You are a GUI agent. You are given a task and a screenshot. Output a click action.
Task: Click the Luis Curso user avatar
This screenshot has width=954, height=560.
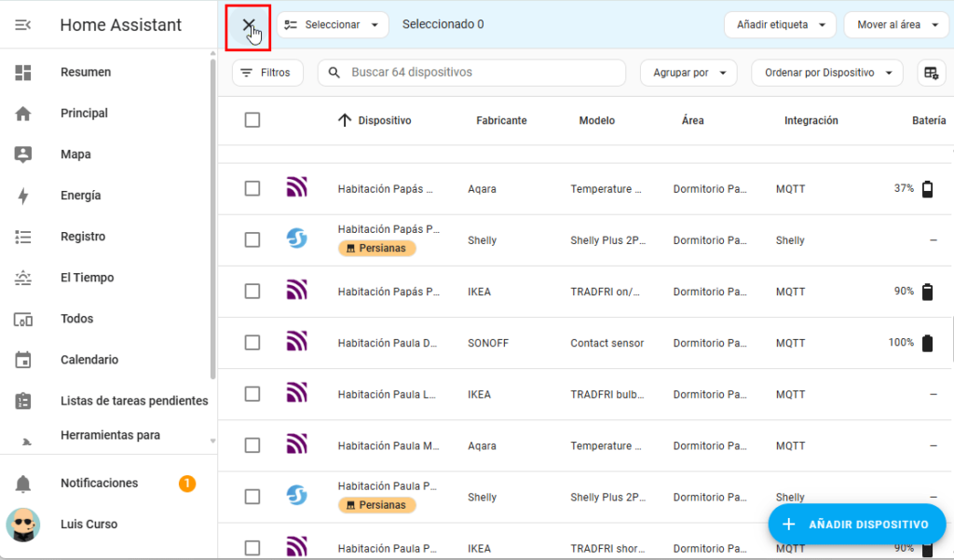click(23, 525)
